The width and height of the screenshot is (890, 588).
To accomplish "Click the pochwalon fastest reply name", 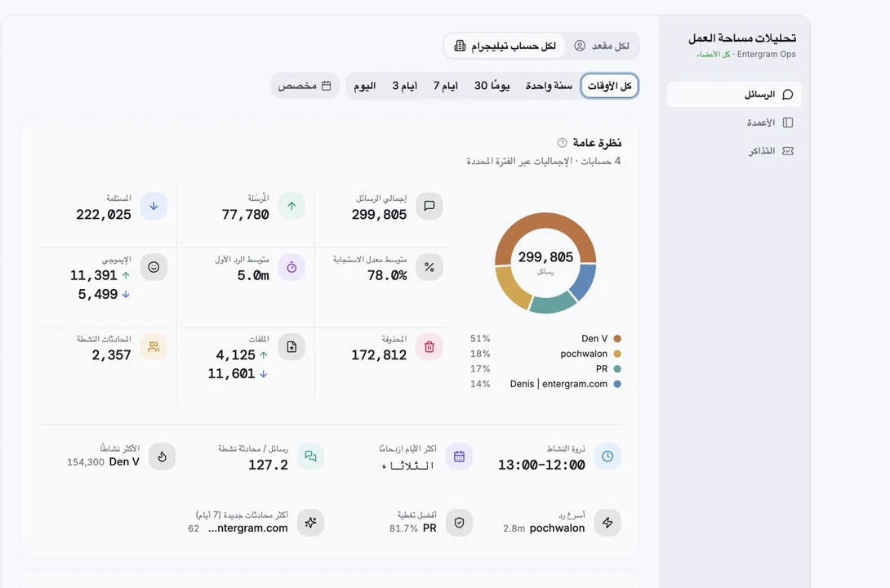I will pyautogui.click(x=557, y=528).
